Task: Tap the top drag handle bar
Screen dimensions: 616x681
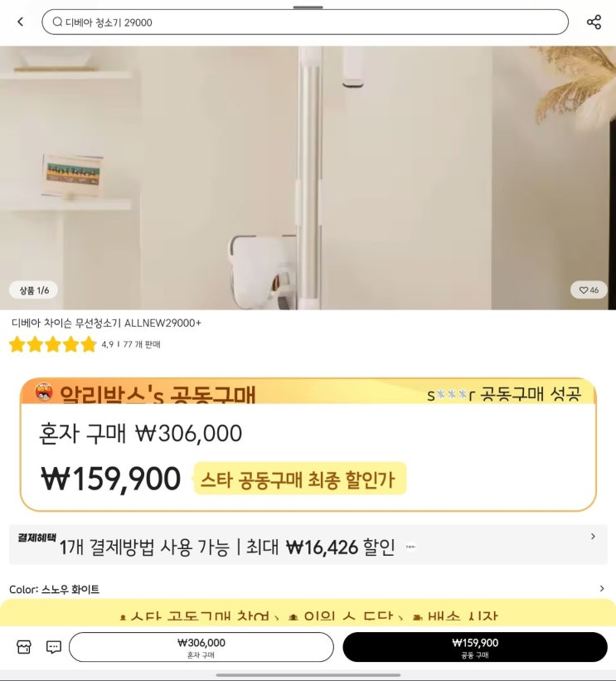Action: [308, 7]
